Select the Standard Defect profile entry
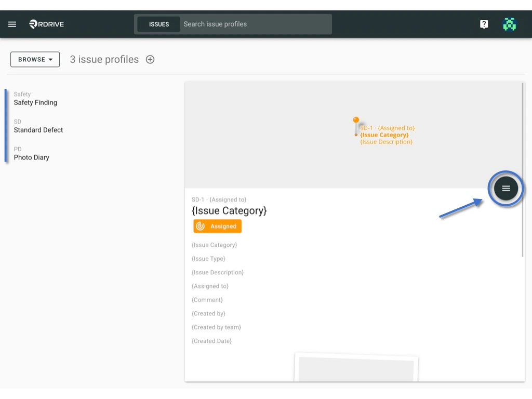Viewport: 532px width, 399px height. tap(38, 130)
